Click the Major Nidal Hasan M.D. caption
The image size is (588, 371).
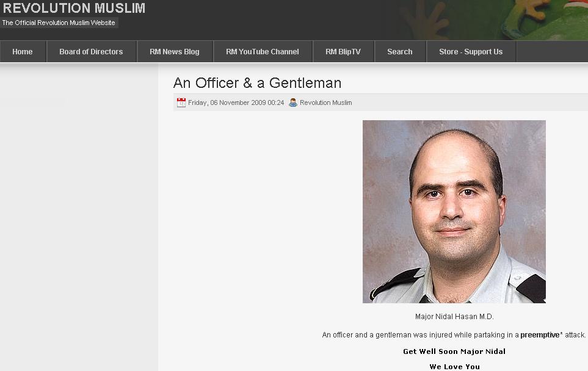[454, 317]
